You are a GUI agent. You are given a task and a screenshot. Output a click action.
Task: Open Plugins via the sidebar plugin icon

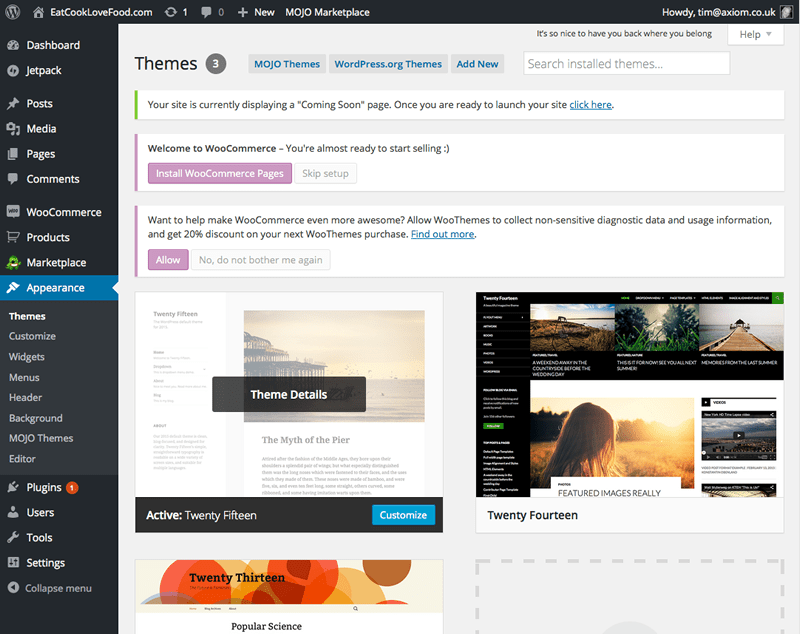pos(15,487)
